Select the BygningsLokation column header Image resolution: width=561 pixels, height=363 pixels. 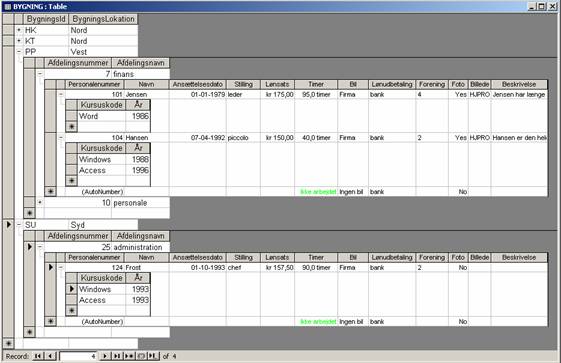coord(103,19)
